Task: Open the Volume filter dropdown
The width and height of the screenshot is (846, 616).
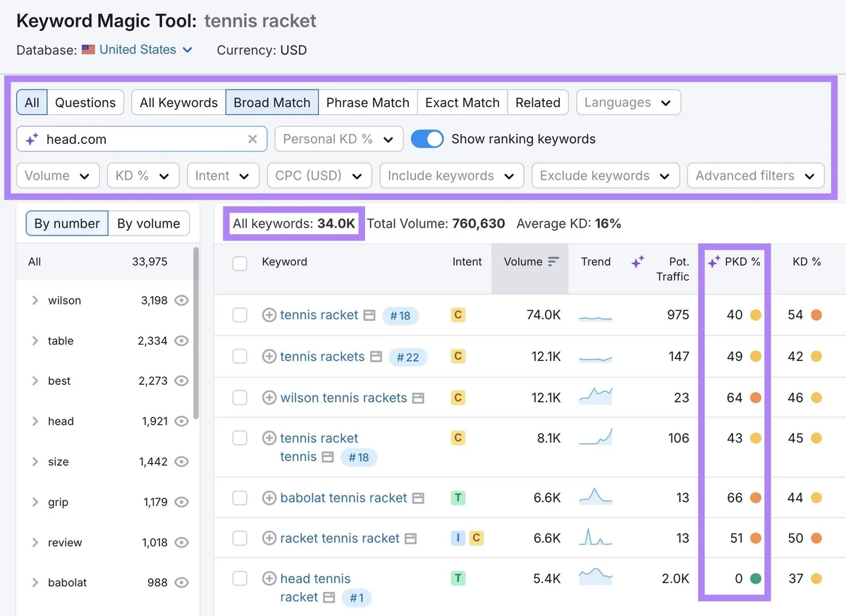Action: click(58, 175)
